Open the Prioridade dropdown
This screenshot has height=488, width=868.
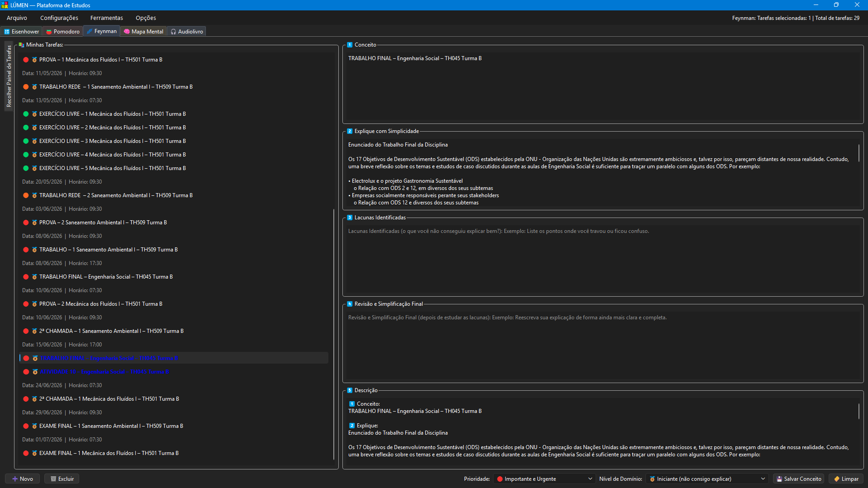pos(544,479)
